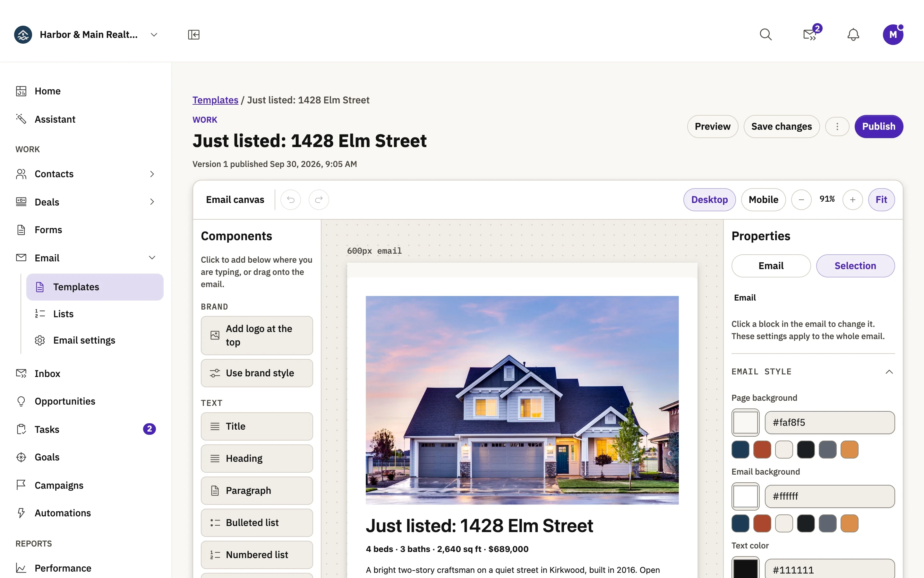Open Templates in Email submenu
This screenshot has height=578, width=924.
pos(95,287)
